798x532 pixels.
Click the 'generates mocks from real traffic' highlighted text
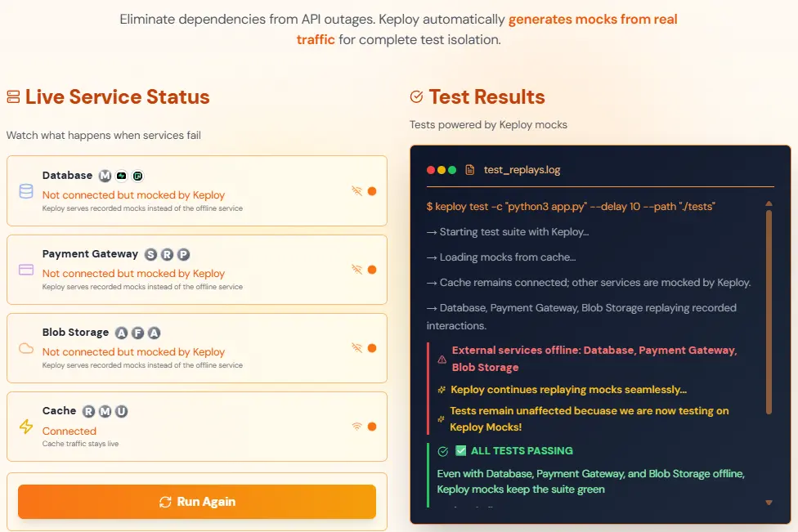click(x=487, y=29)
